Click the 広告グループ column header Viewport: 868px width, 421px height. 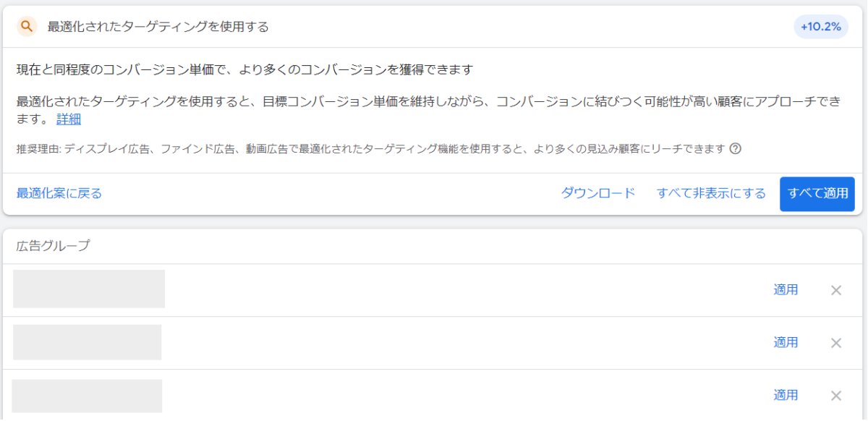pyautogui.click(x=54, y=246)
